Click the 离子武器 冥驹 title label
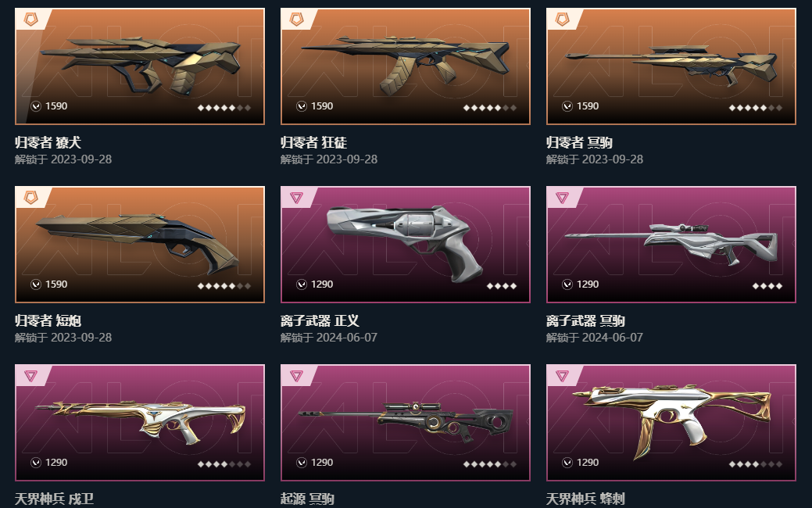The height and width of the screenshot is (508, 812). tap(585, 320)
